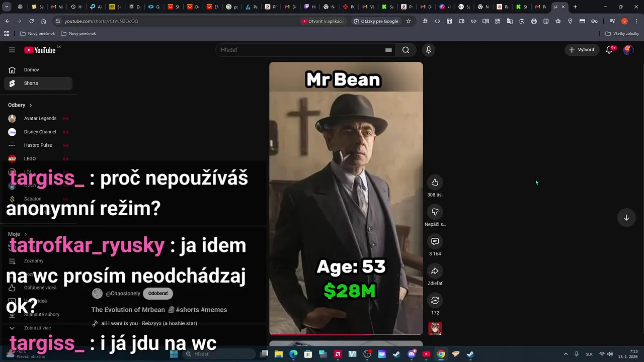644x362 pixels.
Task: Go back in the browser
Action: (x=7, y=21)
